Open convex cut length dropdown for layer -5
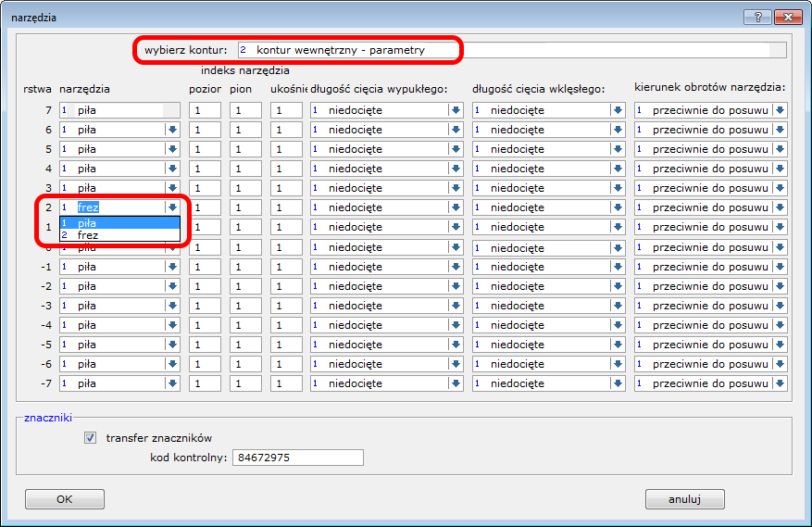Image resolution: width=812 pixels, height=527 pixels. [x=456, y=345]
